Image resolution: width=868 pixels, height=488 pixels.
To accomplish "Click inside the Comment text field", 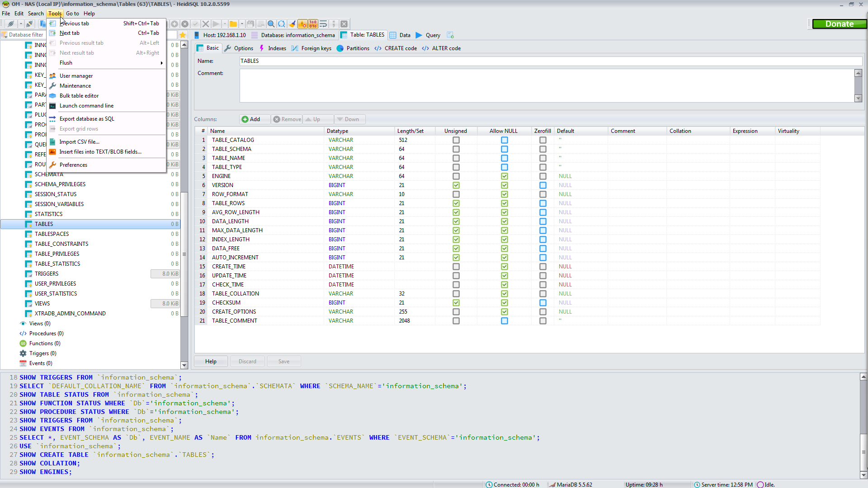I will [x=546, y=86].
